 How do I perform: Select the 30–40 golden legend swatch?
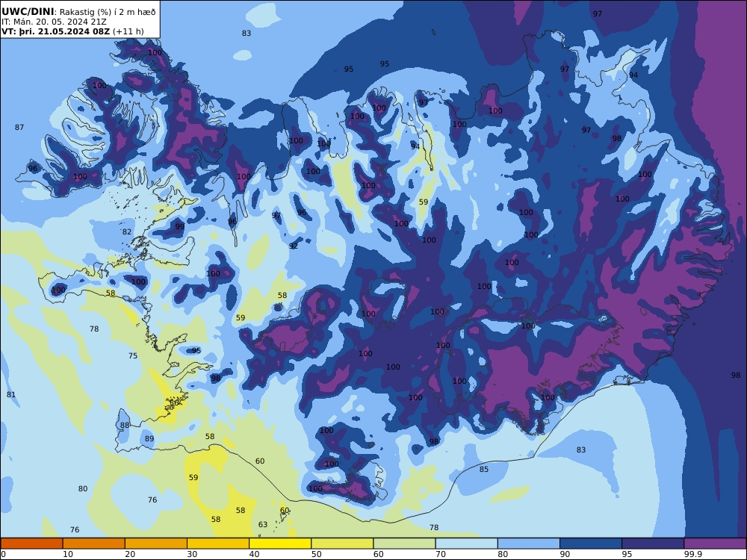pyautogui.click(x=218, y=544)
